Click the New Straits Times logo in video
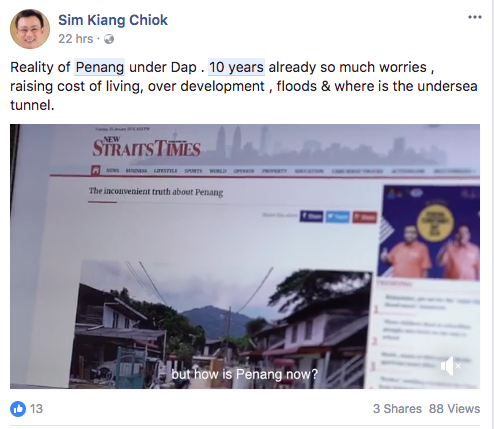Viewport: 494px width, 429px height. coord(146,147)
